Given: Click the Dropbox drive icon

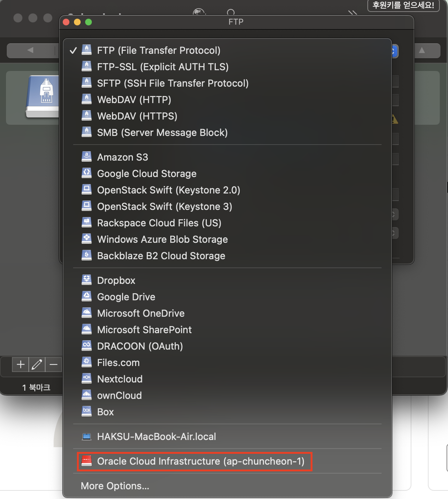Looking at the screenshot, I should [x=87, y=280].
